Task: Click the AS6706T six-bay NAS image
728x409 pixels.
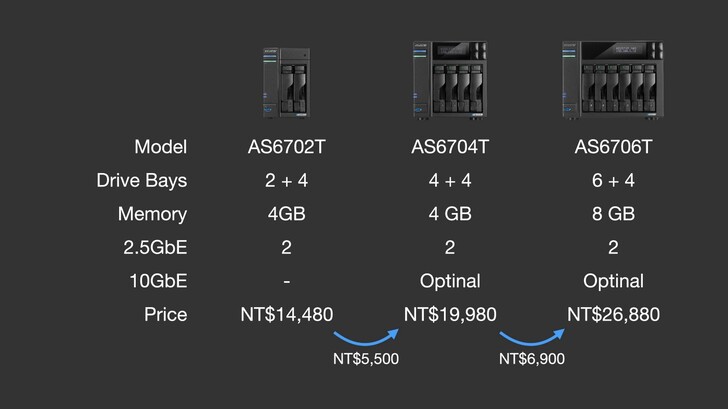Action: click(613, 80)
